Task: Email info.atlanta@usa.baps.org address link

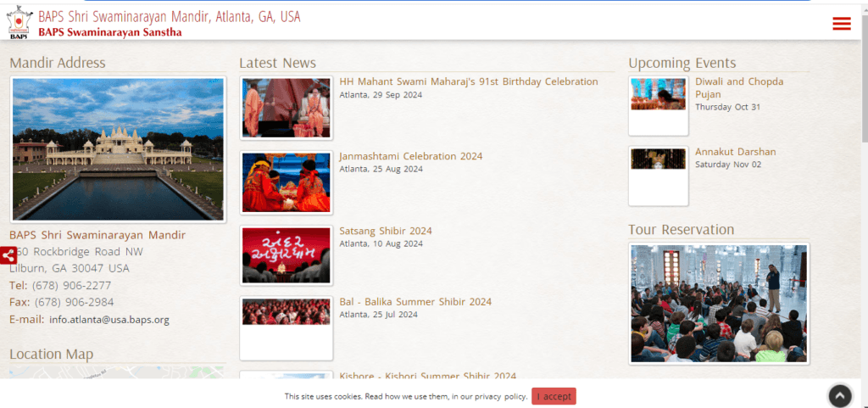Action: 109,320
